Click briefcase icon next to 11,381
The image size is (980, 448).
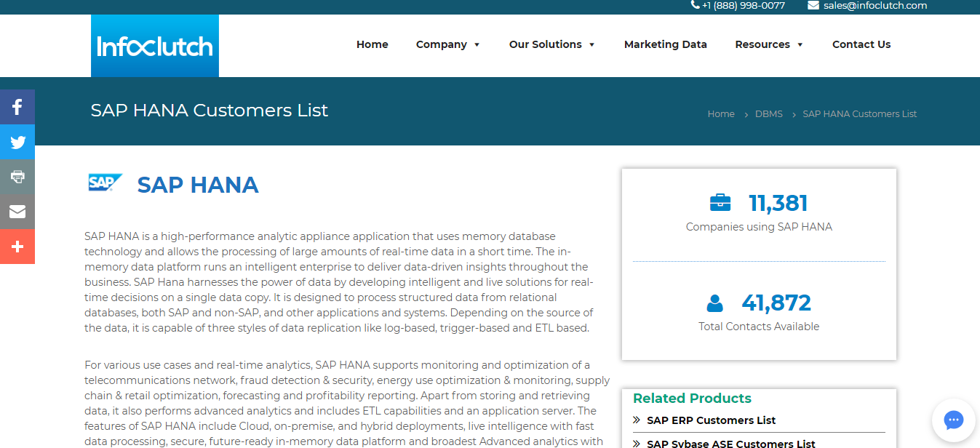(x=720, y=202)
